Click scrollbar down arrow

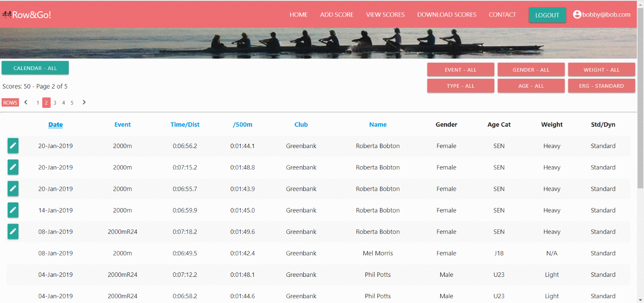pyautogui.click(x=640, y=300)
